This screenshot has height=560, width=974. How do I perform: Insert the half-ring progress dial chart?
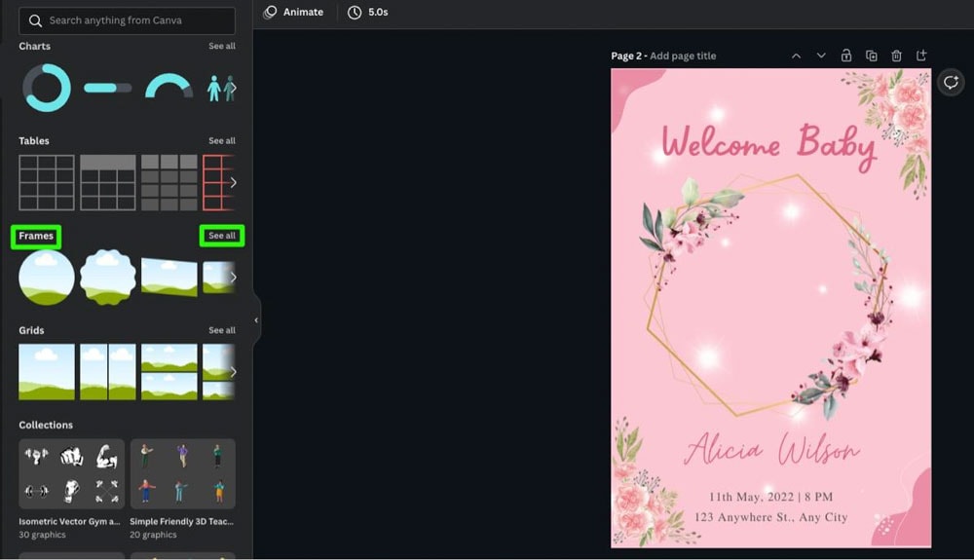169,87
